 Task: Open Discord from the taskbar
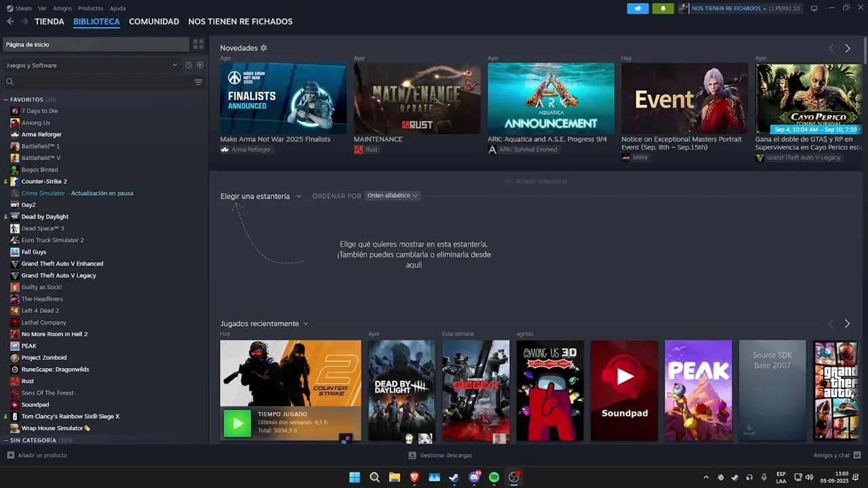[x=474, y=477]
